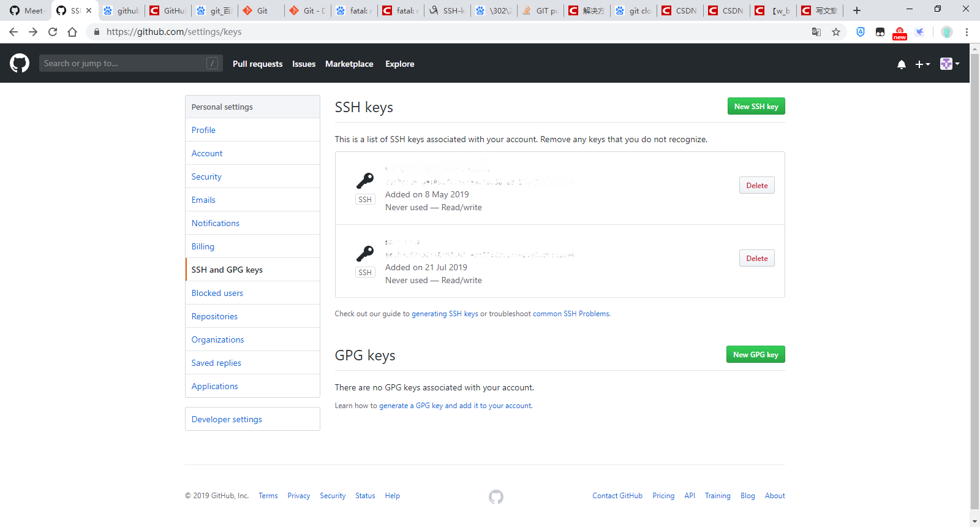This screenshot has height=527, width=980.
Task: Click the address bar URL
Action: pyautogui.click(x=174, y=32)
